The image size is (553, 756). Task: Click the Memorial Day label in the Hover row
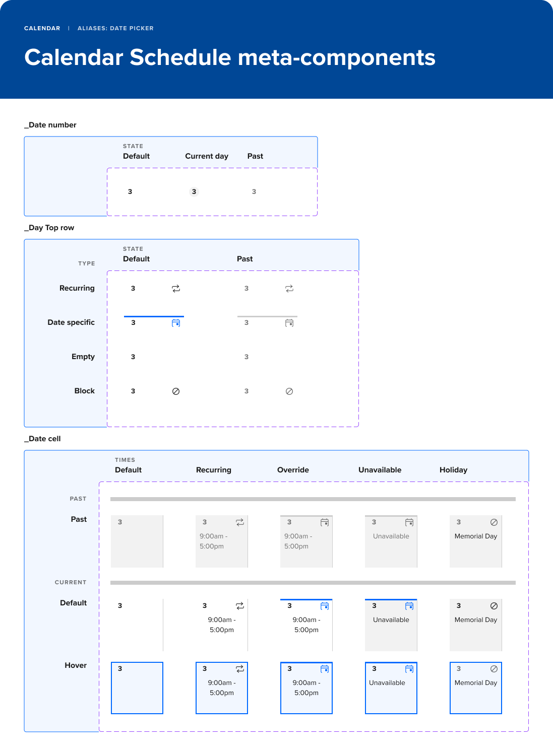click(x=475, y=682)
